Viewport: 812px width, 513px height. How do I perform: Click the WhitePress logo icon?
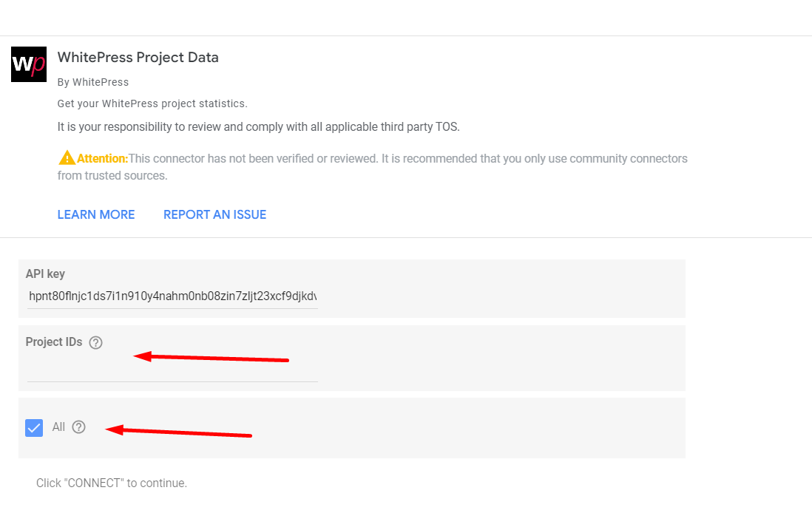click(29, 64)
